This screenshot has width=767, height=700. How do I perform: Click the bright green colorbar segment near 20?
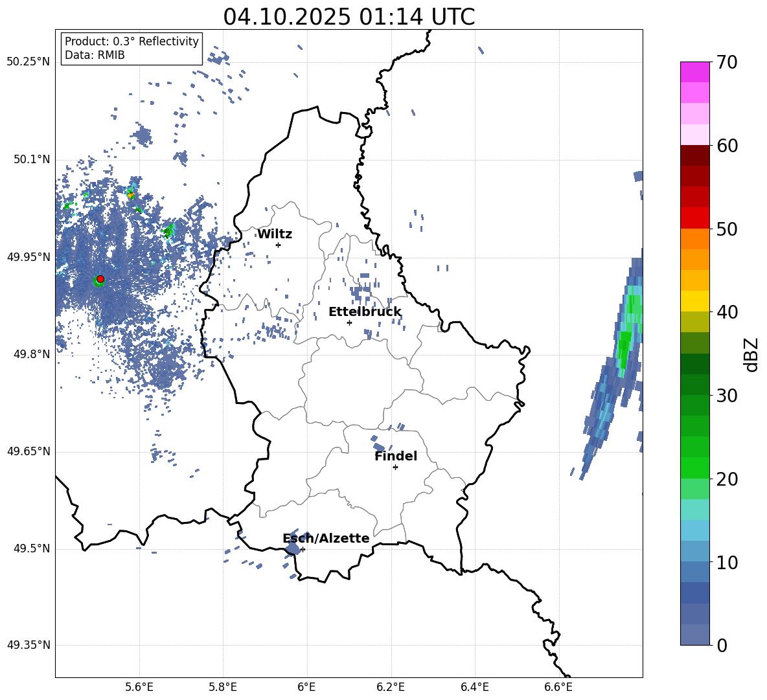pyautogui.click(x=694, y=468)
